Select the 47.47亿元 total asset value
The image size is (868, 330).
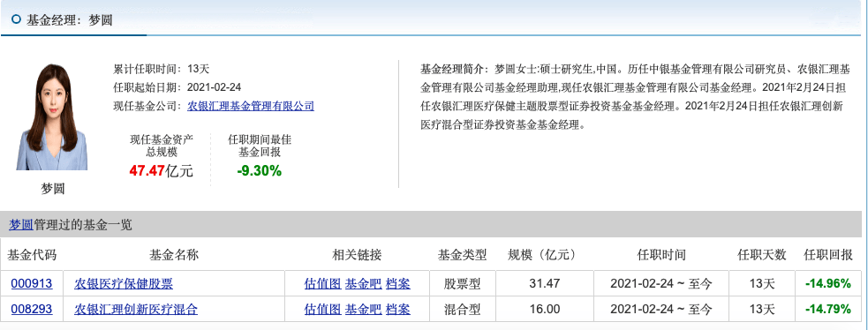161,171
